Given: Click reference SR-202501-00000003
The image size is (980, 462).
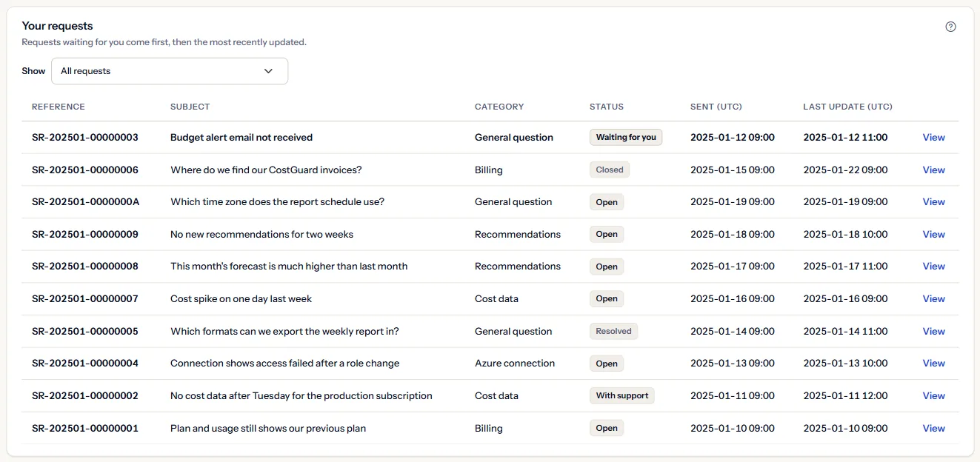Looking at the screenshot, I should (x=85, y=137).
